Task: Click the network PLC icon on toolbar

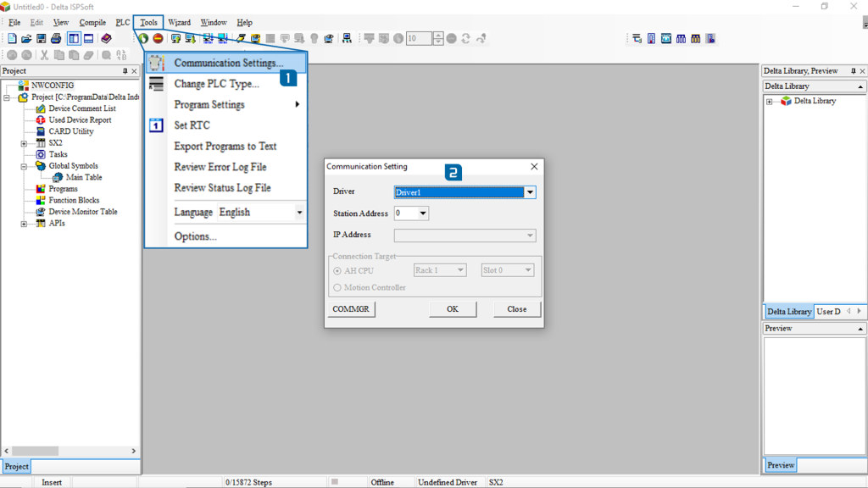Action: coord(347,38)
